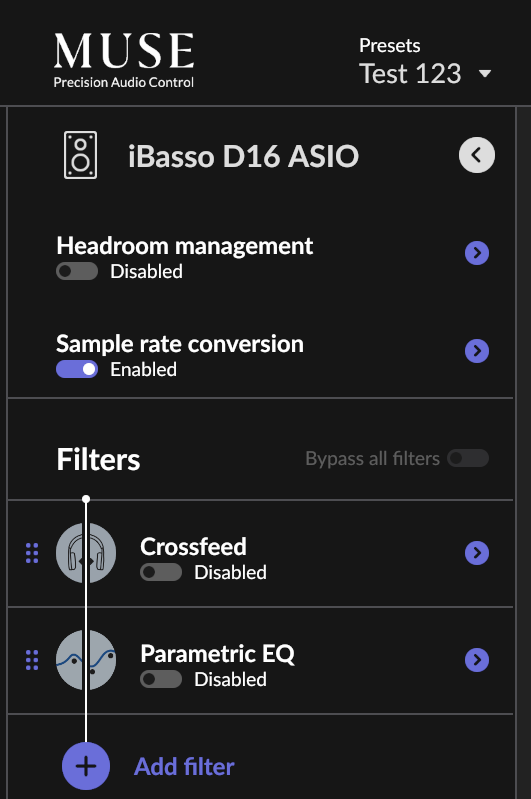Click the Crossfeed headphones icon
The image size is (531, 799).
[x=86, y=553]
